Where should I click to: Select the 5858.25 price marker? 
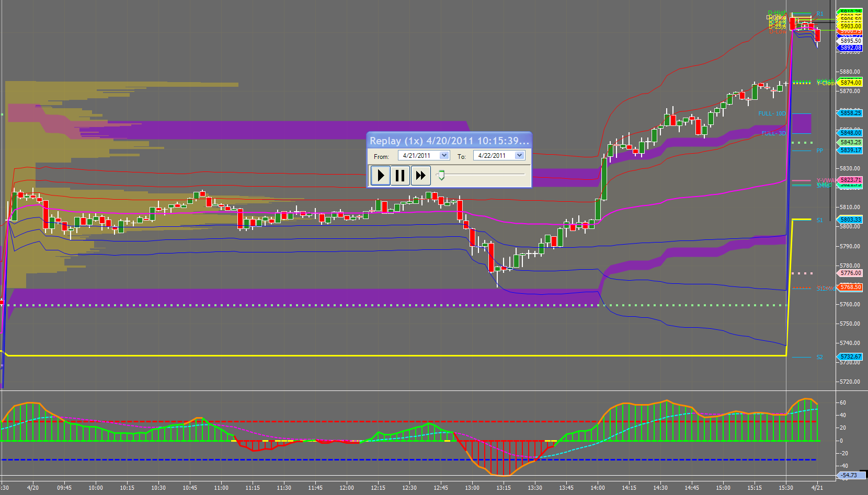pos(851,113)
